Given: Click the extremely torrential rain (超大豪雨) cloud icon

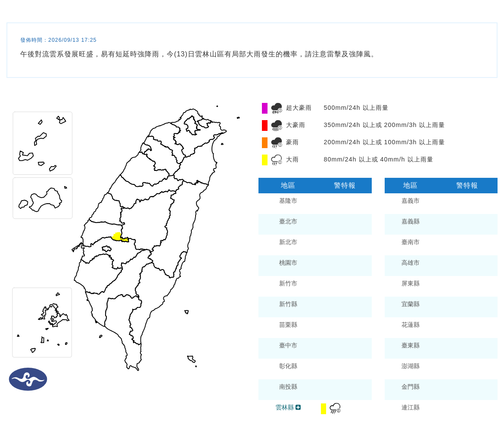Looking at the screenshot, I should click(277, 108).
